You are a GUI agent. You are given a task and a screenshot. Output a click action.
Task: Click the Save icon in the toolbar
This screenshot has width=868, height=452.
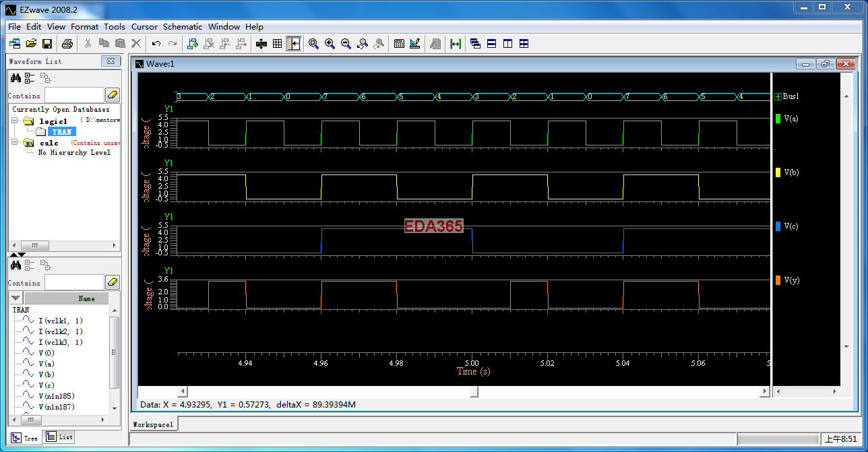point(47,44)
